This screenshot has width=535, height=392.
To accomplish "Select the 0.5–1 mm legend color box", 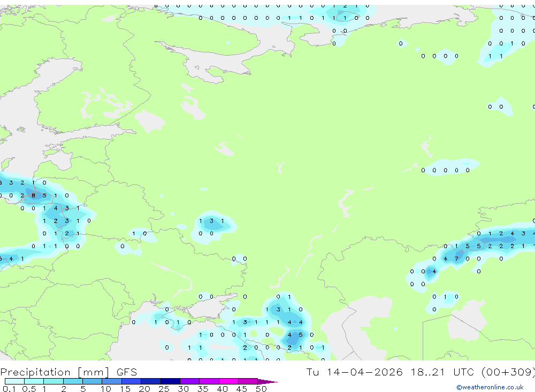I will click(x=34, y=381).
